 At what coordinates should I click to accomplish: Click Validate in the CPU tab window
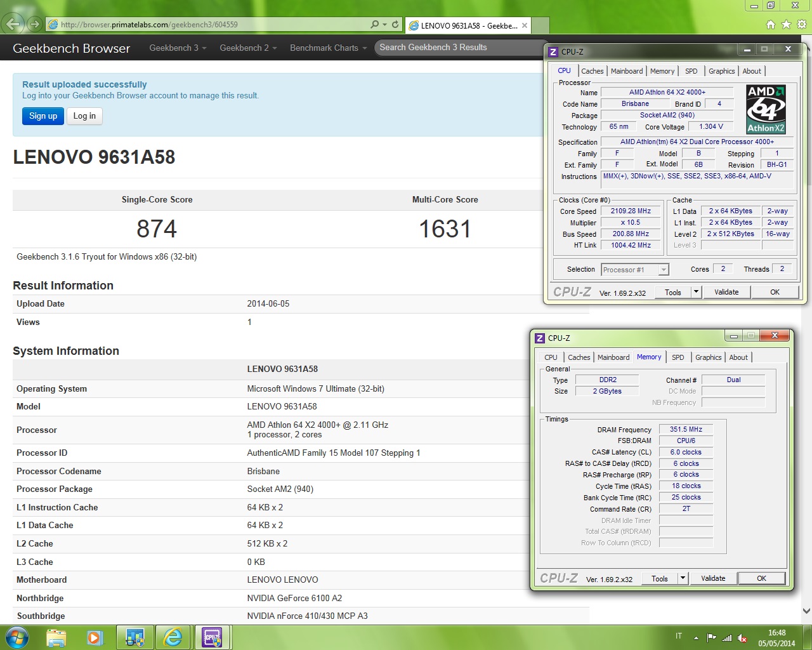726,292
